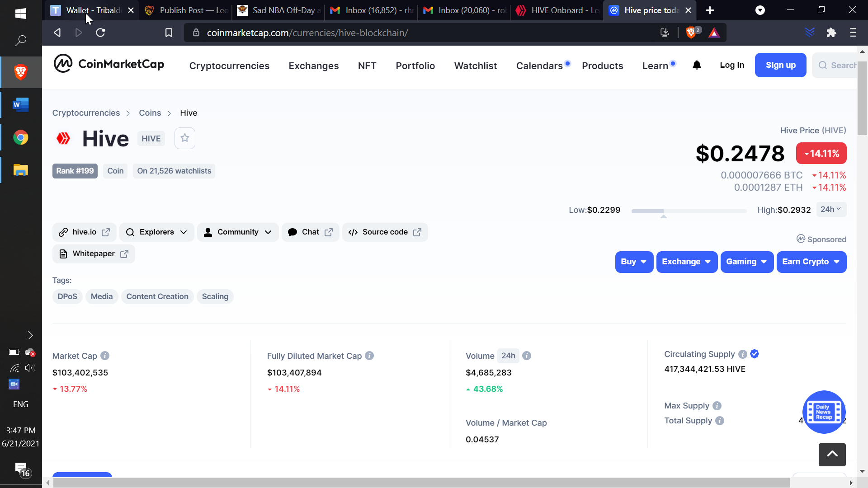Open the Exchange dropdown

click(687, 262)
